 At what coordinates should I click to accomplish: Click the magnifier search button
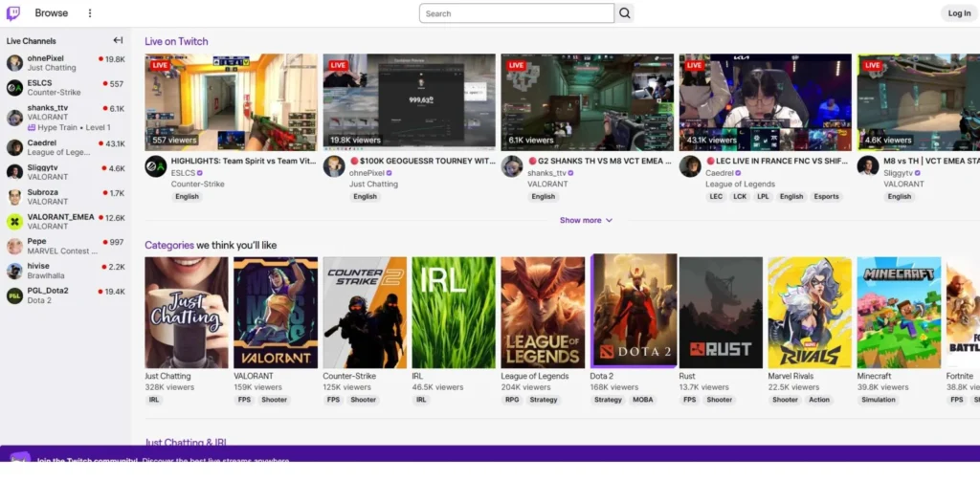[624, 13]
